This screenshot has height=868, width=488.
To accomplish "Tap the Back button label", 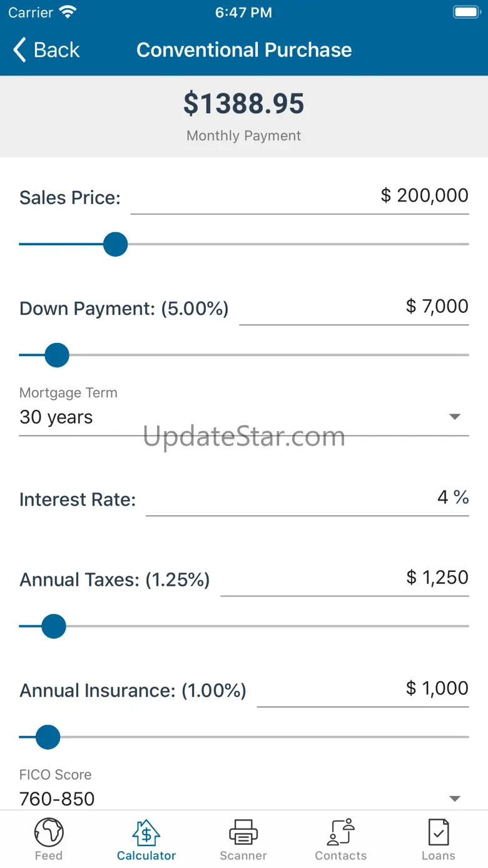I will pyautogui.click(x=57, y=50).
